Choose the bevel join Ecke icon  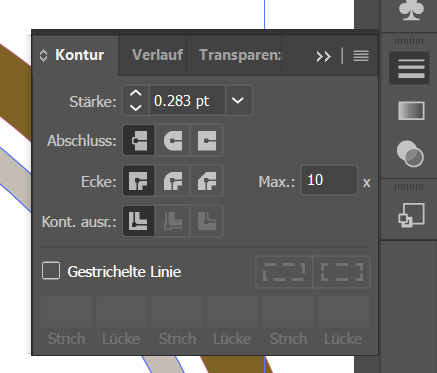pos(207,181)
